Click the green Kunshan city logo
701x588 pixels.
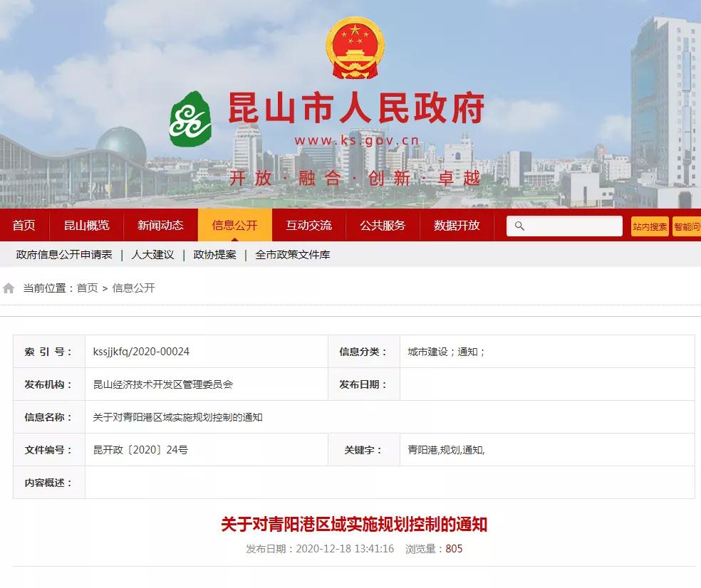[x=189, y=117]
